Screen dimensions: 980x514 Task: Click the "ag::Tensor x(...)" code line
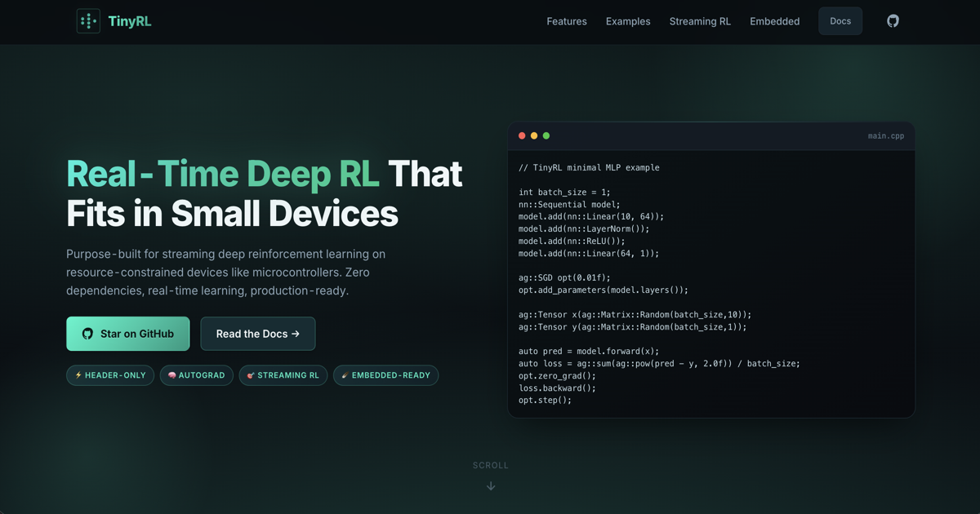pyautogui.click(x=635, y=314)
